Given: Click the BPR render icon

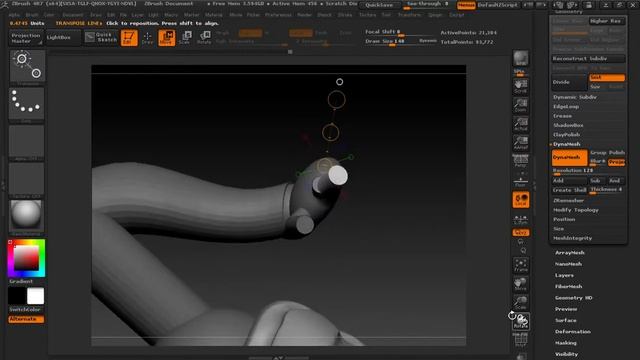Looking at the screenshot, I should [x=520, y=59].
